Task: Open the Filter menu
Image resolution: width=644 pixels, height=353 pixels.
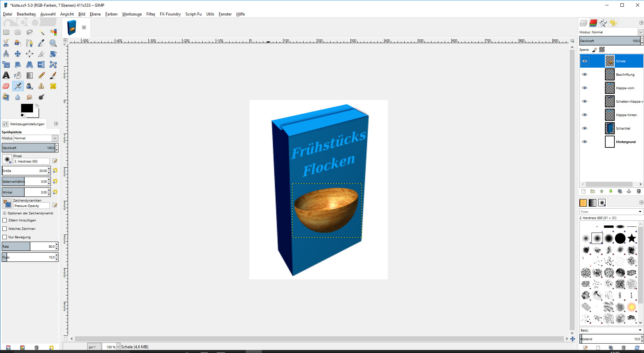Action: pyautogui.click(x=150, y=14)
